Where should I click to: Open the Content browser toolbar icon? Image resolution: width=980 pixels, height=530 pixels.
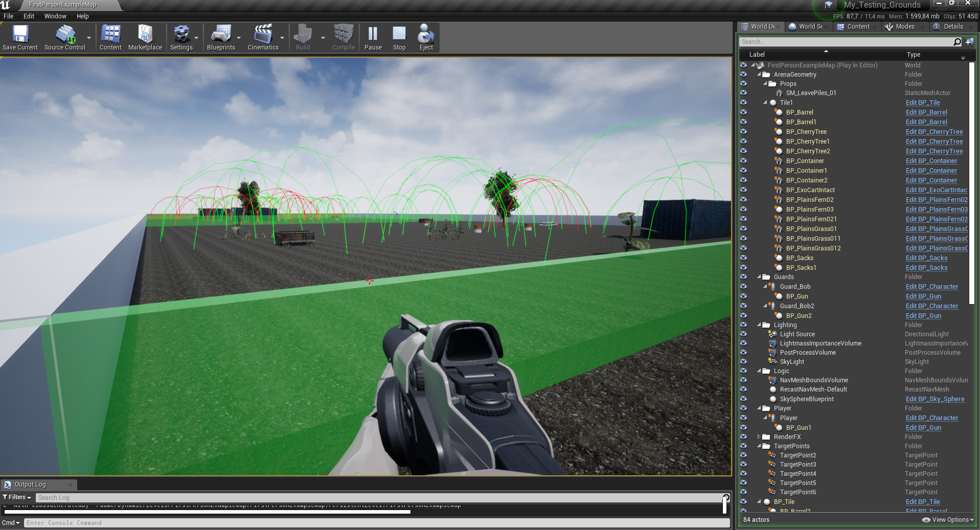[x=110, y=34]
